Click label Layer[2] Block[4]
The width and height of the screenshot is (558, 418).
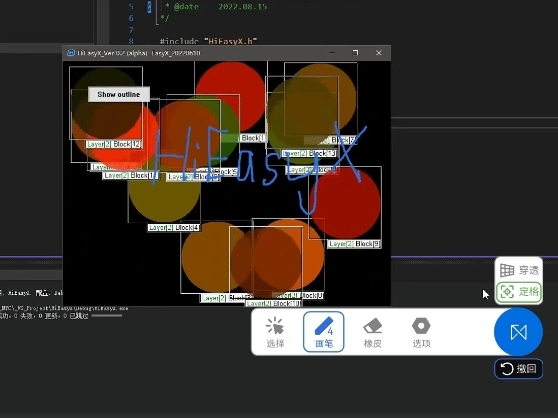[174, 227]
